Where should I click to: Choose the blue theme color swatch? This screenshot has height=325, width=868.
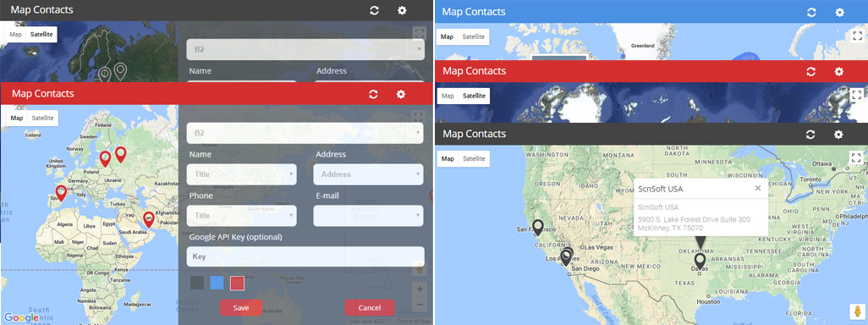coord(217,283)
